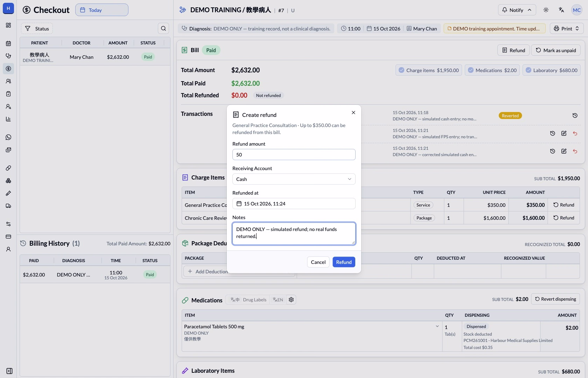Open the bar chart reports icon in sidebar
588x378 pixels.
point(8,119)
